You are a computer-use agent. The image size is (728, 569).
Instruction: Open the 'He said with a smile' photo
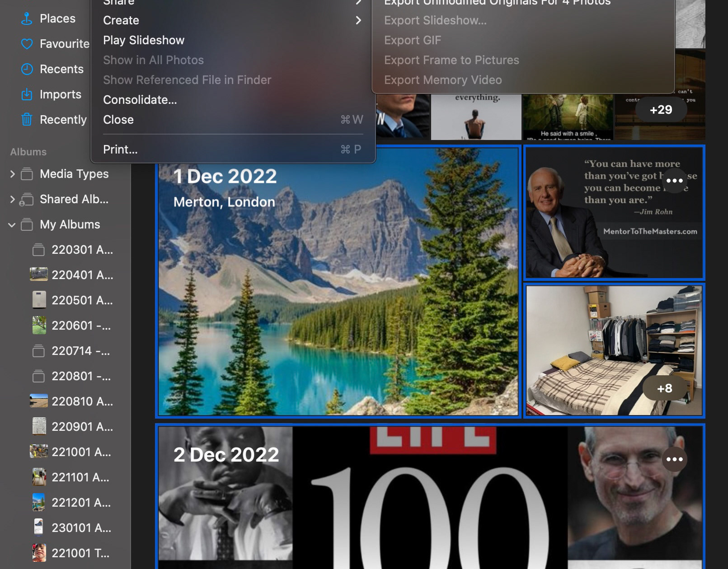tap(568, 117)
